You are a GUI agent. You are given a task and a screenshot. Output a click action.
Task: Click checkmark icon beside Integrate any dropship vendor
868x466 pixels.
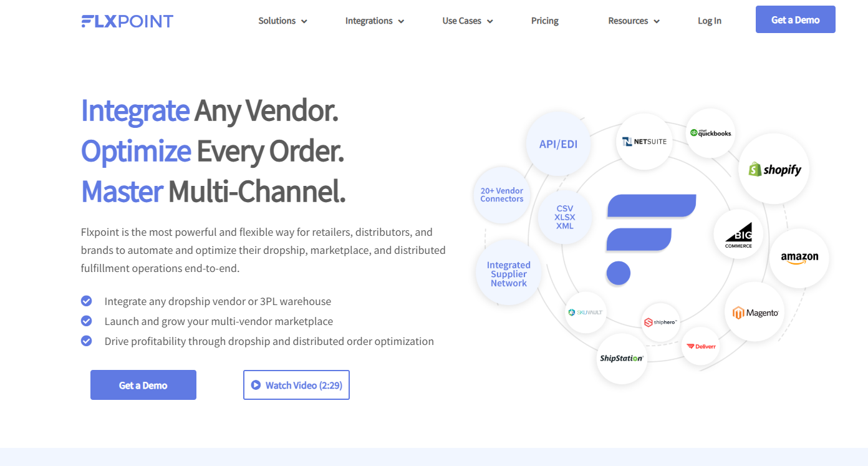point(87,301)
